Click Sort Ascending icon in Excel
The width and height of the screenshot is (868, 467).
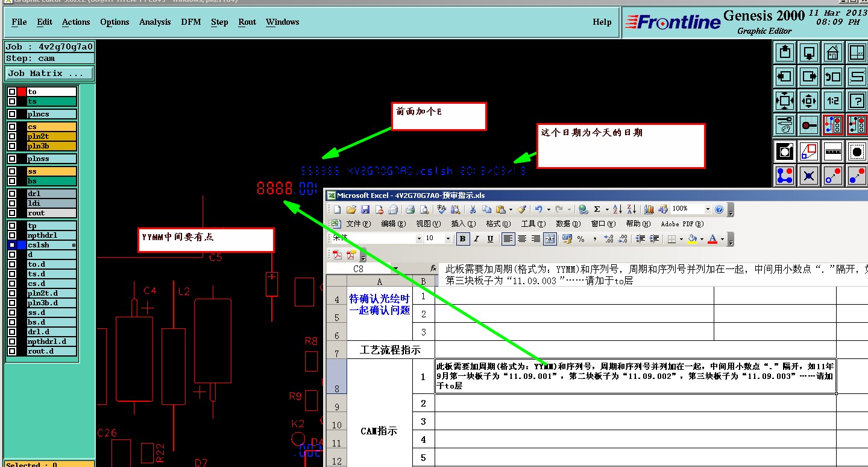[x=617, y=209]
